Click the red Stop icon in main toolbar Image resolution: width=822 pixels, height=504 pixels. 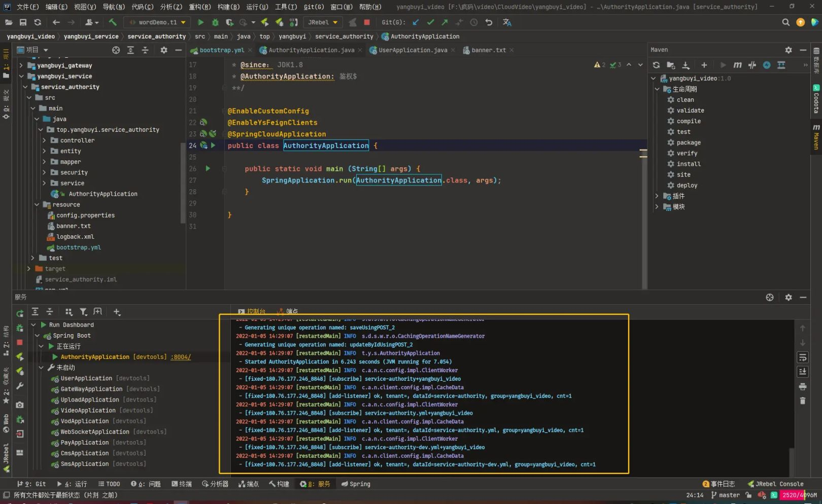point(367,22)
